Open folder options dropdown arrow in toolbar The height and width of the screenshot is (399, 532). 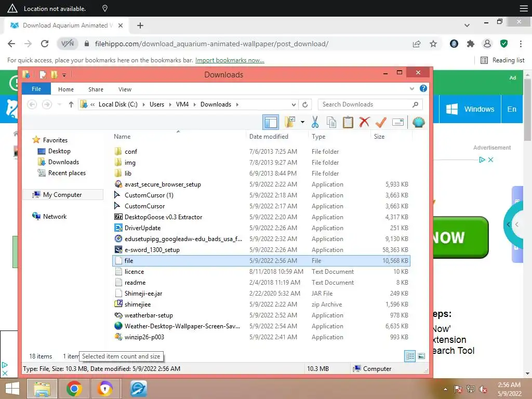[302, 122]
